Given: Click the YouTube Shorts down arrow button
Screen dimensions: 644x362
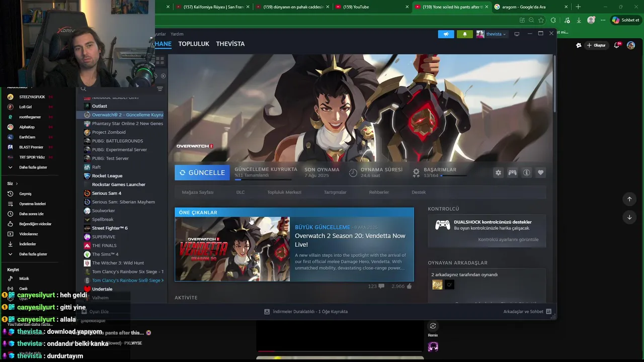Looking at the screenshot, I should pos(629,217).
